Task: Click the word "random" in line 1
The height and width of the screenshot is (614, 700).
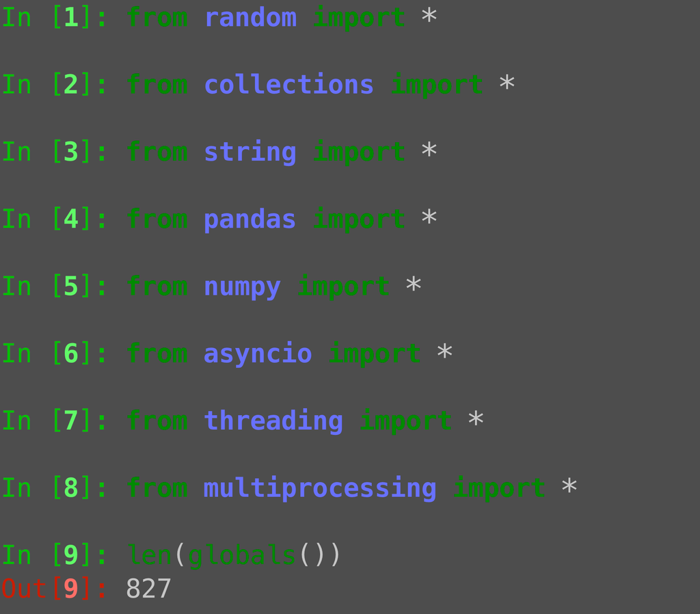Action: (250, 18)
